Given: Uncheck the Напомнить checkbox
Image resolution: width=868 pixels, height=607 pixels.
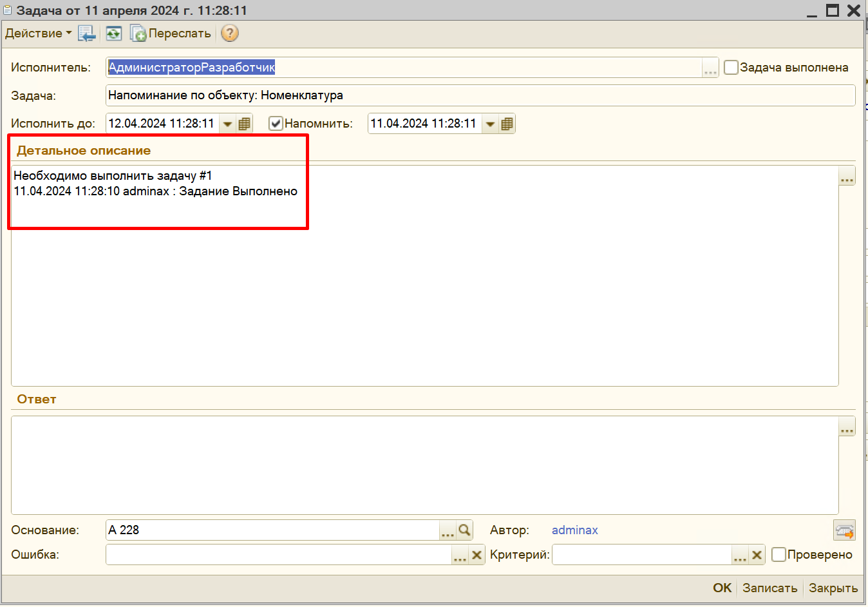Looking at the screenshot, I should (x=276, y=124).
